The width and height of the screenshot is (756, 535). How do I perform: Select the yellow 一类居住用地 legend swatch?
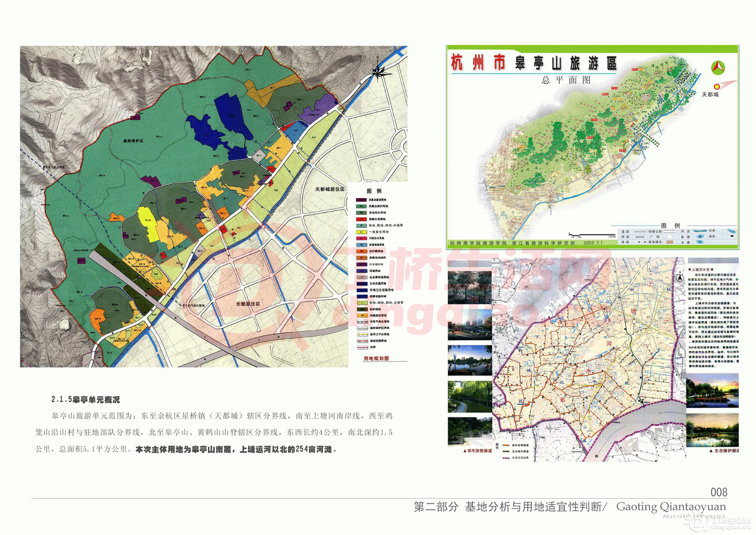tap(361, 232)
